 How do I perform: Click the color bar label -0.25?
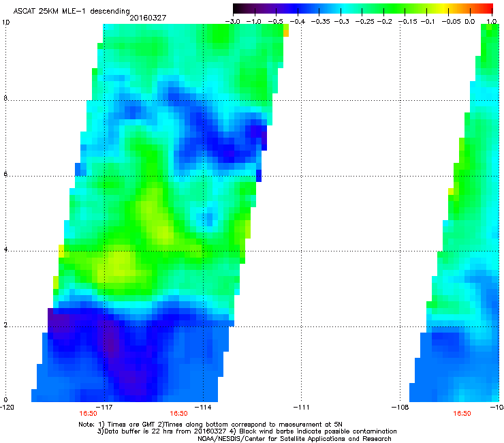tap(364, 22)
